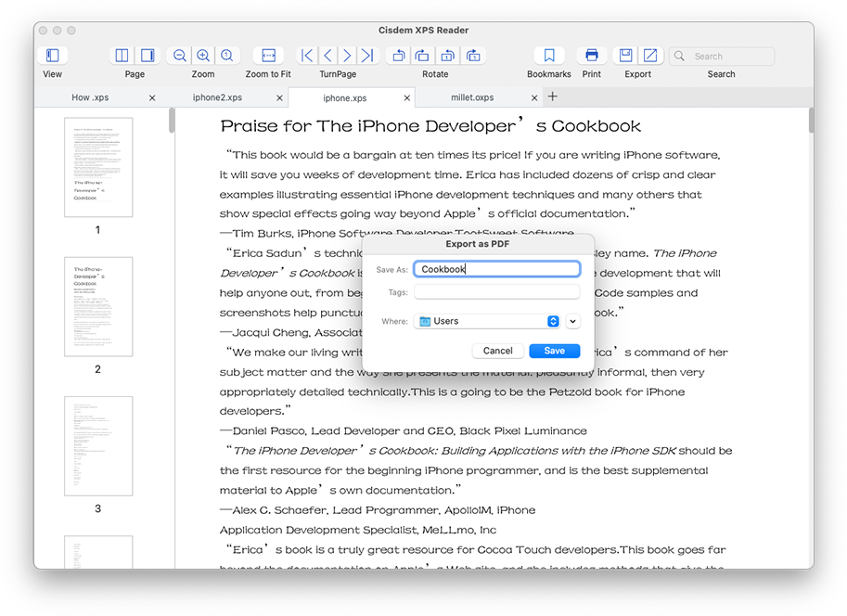Viewport: 847px width, 616px height.
Task: Click the Tags input field
Action: coord(497,292)
